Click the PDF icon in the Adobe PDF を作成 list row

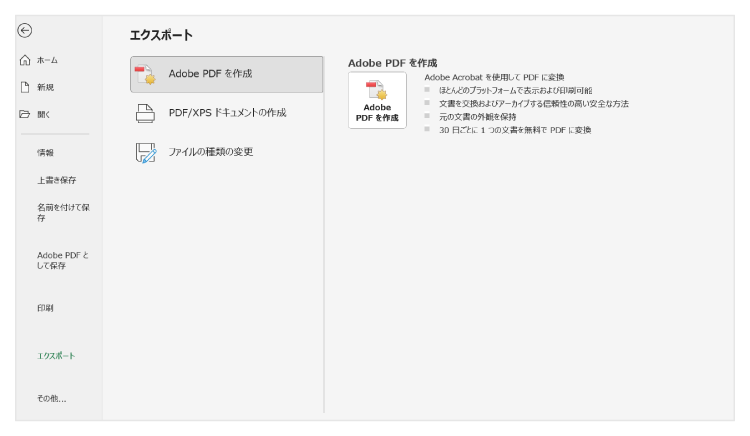(145, 75)
